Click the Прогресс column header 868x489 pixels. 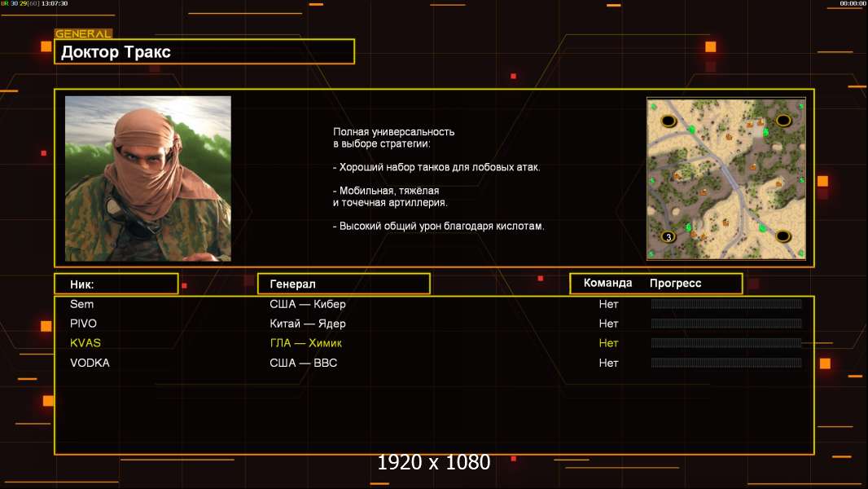click(675, 284)
